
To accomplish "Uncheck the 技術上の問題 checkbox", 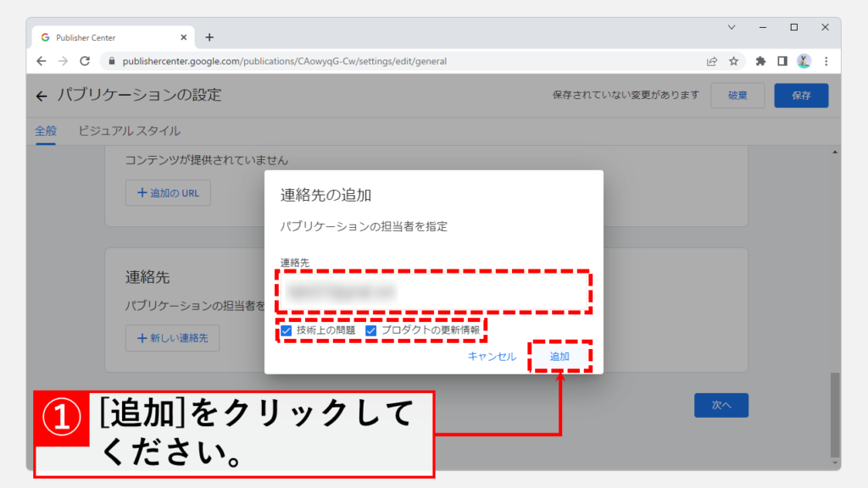I will pyautogui.click(x=287, y=330).
